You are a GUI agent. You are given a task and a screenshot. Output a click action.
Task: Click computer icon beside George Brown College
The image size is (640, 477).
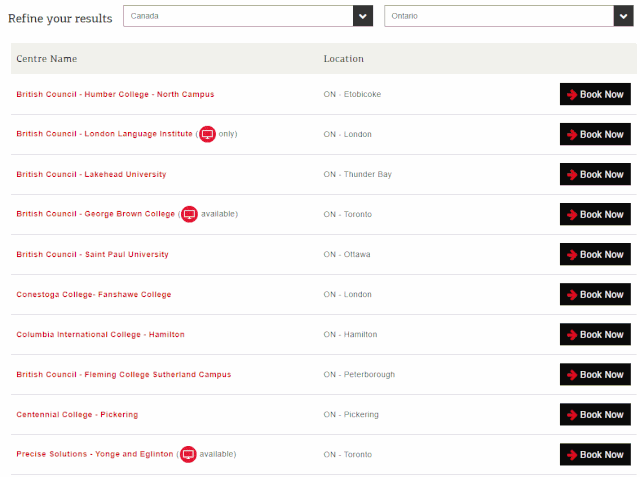tap(189, 214)
